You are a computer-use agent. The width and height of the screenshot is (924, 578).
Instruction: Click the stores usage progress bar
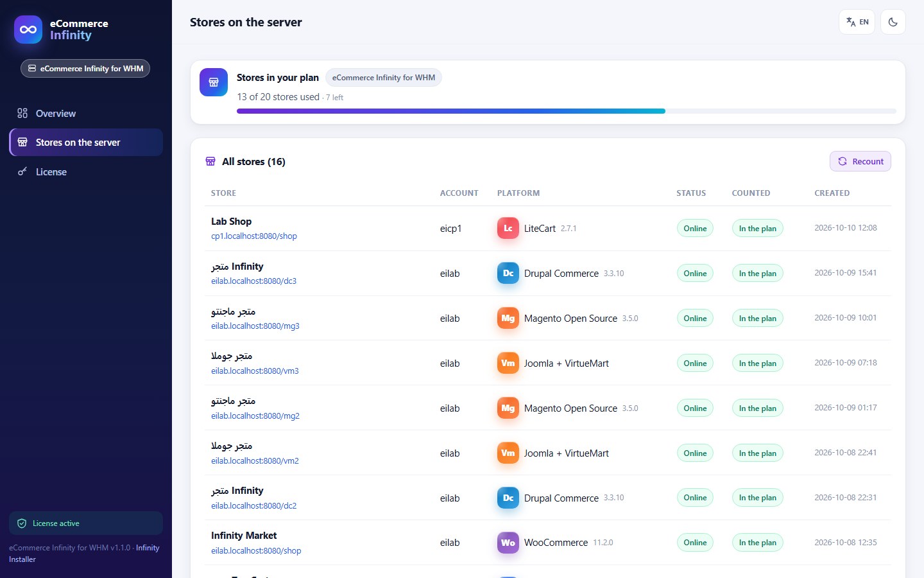coord(567,111)
